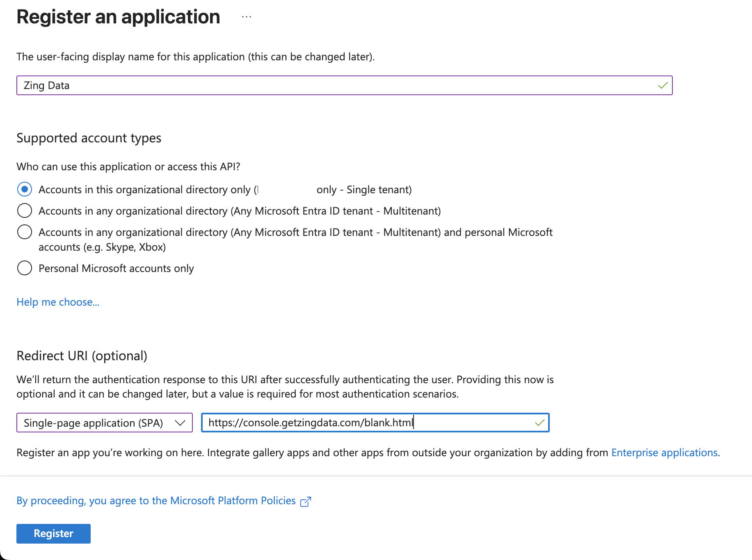Click the 'Who can use this application' question
The width and height of the screenshot is (752, 560).
click(128, 167)
